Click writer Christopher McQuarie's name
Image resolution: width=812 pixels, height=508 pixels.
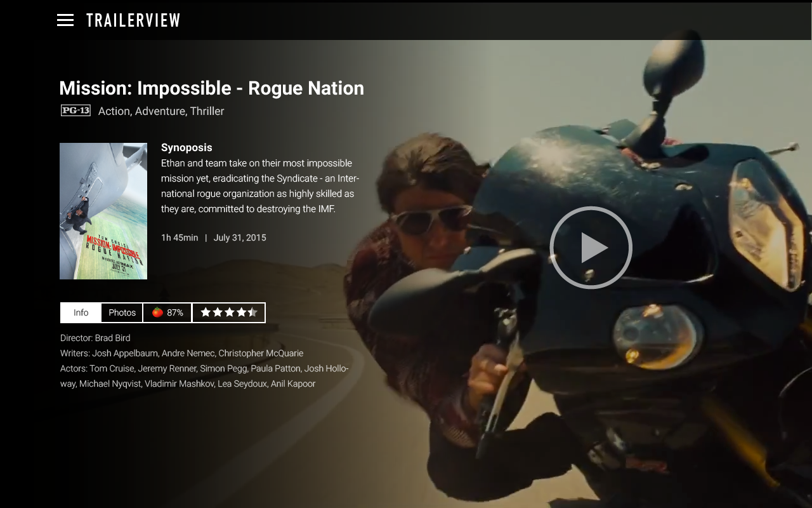coord(261,353)
